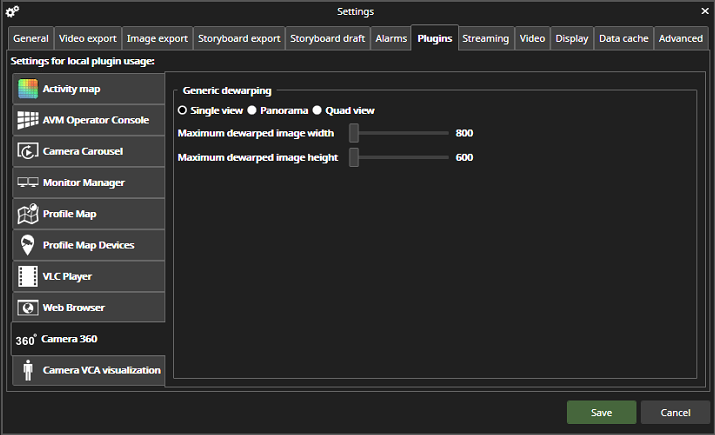Open the General tab
The height and width of the screenshot is (435, 715).
click(x=31, y=39)
